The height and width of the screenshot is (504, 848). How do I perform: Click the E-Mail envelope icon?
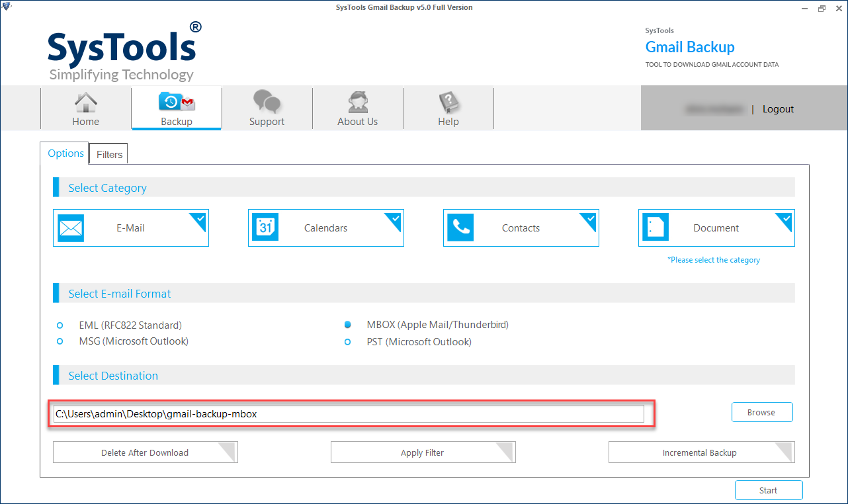pos(71,228)
